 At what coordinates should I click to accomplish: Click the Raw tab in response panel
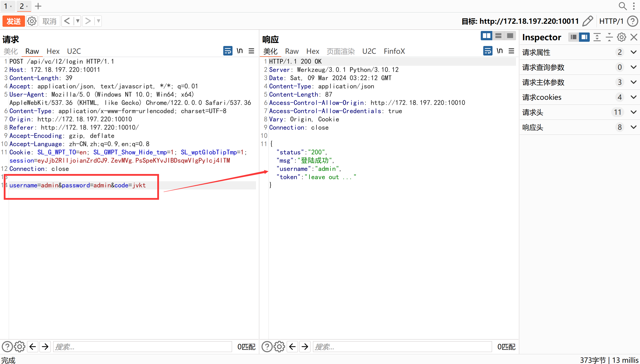click(291, 51)
